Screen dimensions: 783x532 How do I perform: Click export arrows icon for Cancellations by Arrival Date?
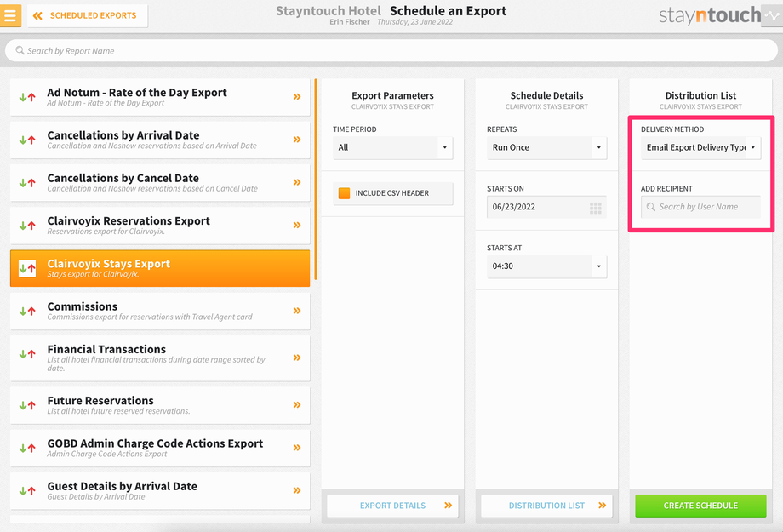point(27,140)
